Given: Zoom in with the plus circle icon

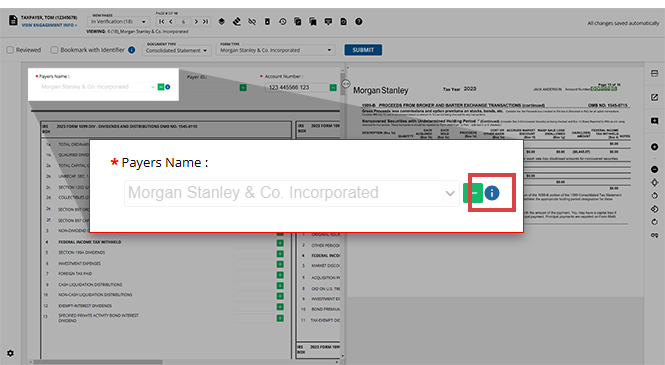Looking at the screenshot, I should [x=654, y=147].
